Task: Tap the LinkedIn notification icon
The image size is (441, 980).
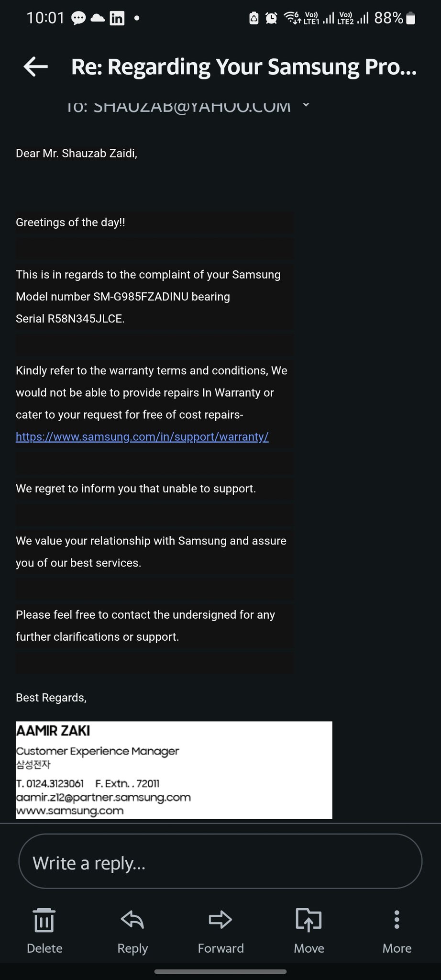Action: pyautogui.click(x=117, y=19)
